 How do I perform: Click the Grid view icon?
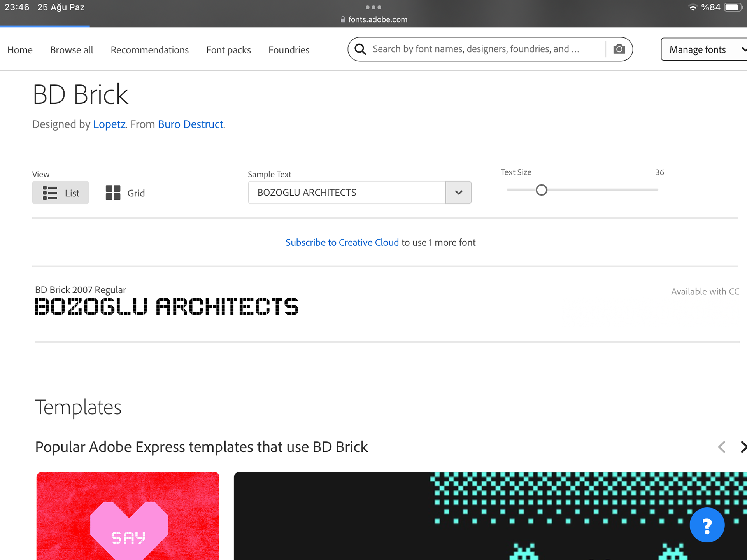coord(113,192)
